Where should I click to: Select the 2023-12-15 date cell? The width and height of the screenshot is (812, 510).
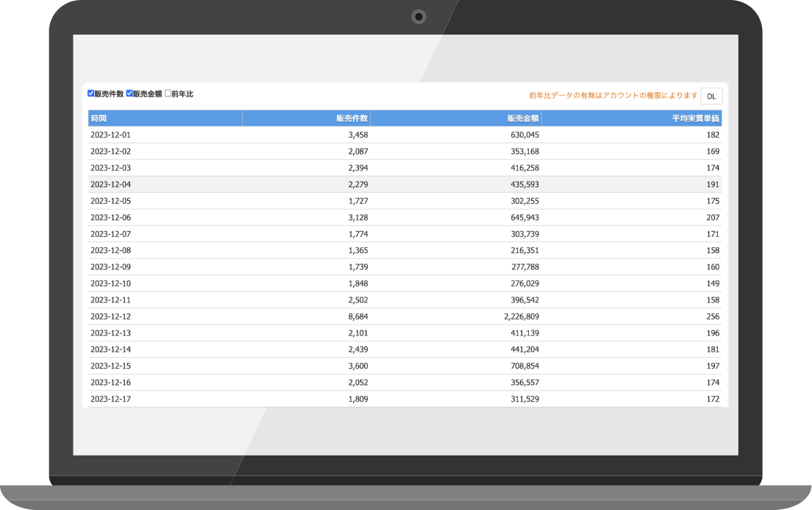(x=110, y=366)
